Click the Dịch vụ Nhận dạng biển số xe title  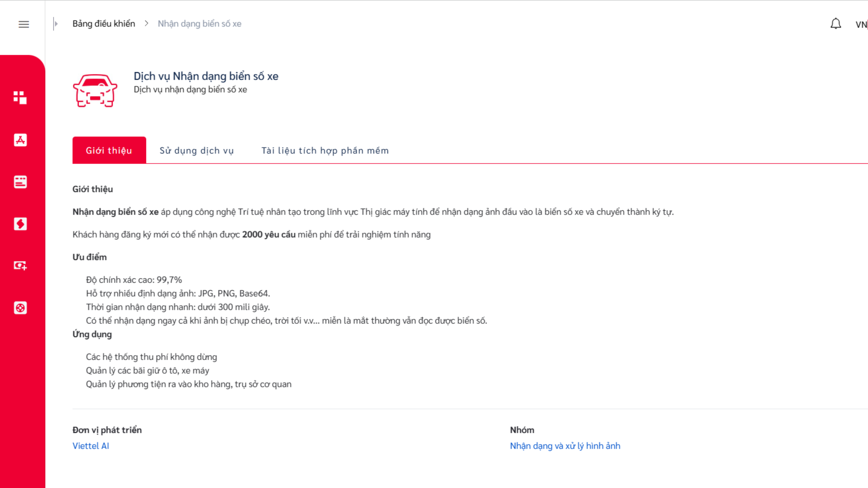coord(206,76)
